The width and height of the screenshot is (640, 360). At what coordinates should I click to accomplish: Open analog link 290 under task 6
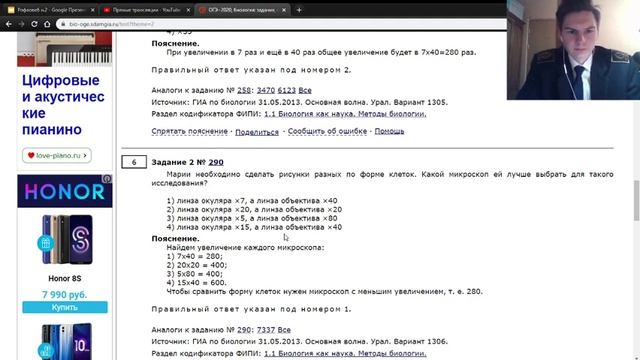point(244,330)
